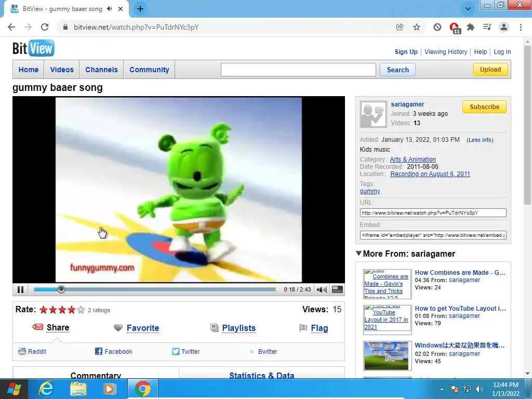Open the Videos menu item
The image size is (532, 399).
[x=62, y=70]
